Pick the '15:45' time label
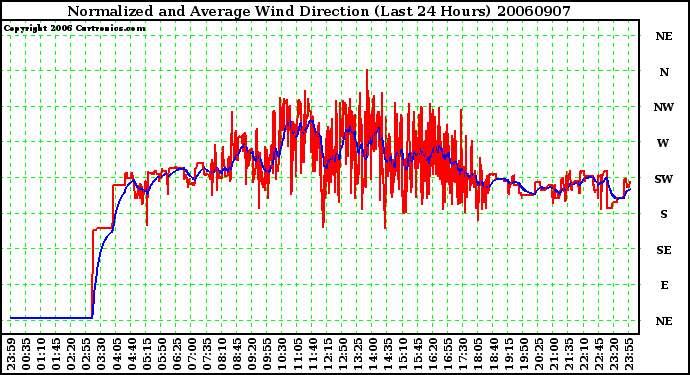This screenshot has width=690, height=375. [418, 354]
